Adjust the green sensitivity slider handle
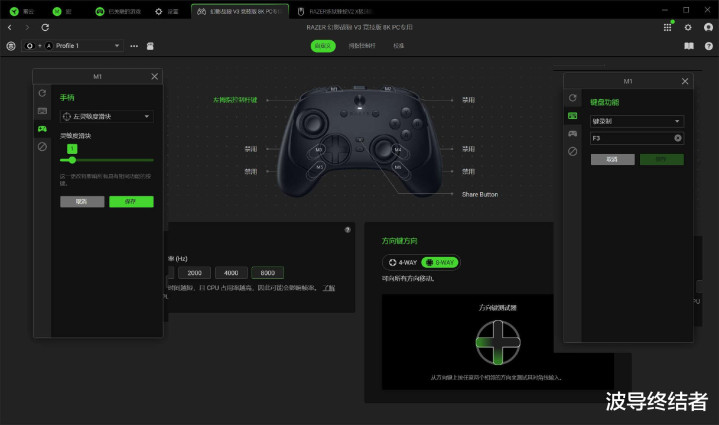719x425 pixels. coord(72,160)
